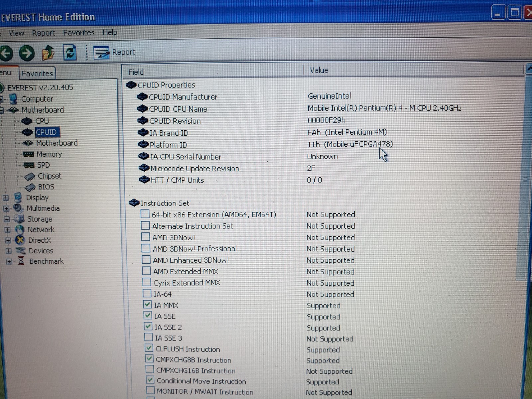
Task: Select the Computer icon in tree
Action: tap(13, 99)
